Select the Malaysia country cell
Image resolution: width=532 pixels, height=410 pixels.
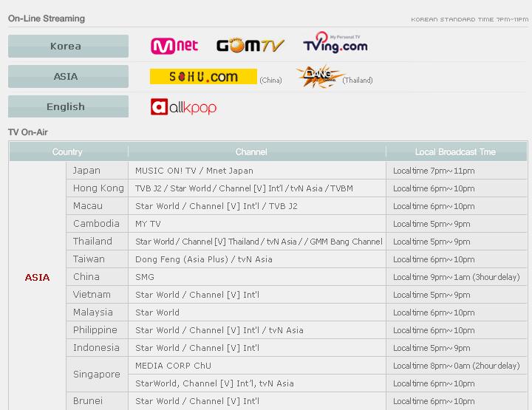click(x=97, y=312)
